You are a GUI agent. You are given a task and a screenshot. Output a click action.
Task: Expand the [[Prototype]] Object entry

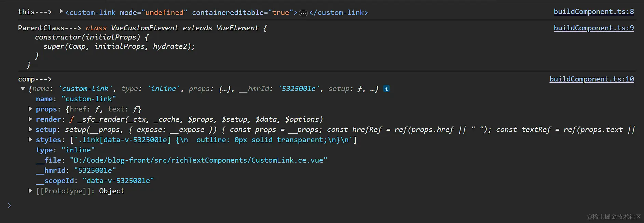(30, 191)
